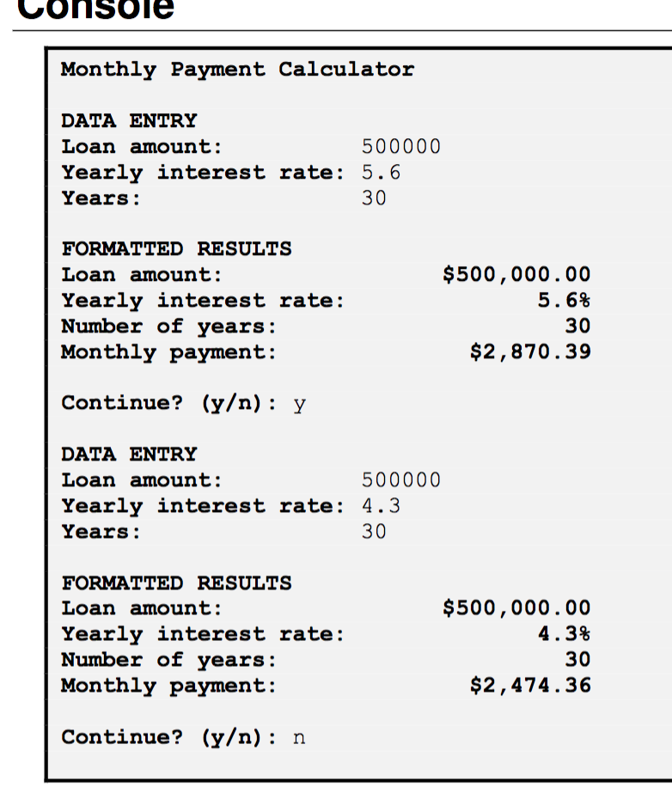Click the second $500,000.00 formatted loan amount
Screen dimensions: 672x799
click(516, 607)
